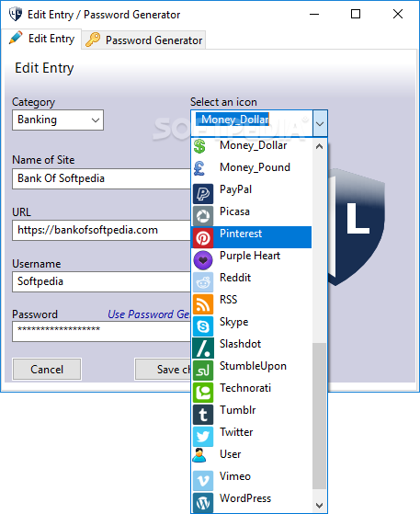The height and width of the screenshot is (514, 420).
Task: Click the masked Password input field
Action: pos(102,331)
